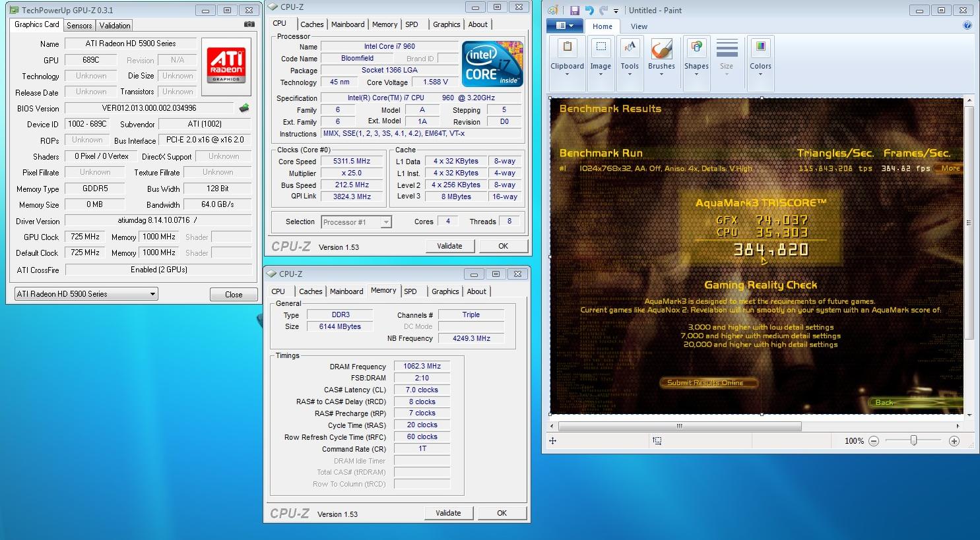Open the Caches tab in top CPU-Z window

311,24
